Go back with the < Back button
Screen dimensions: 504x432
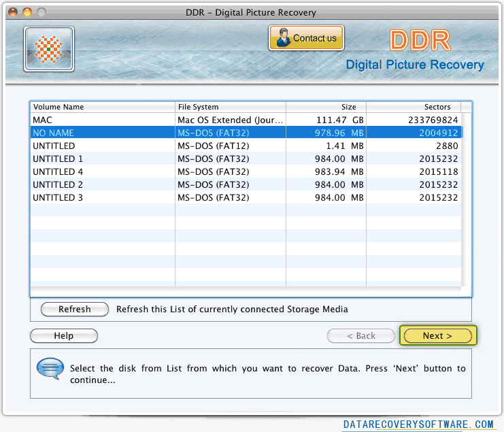[361, 336]
